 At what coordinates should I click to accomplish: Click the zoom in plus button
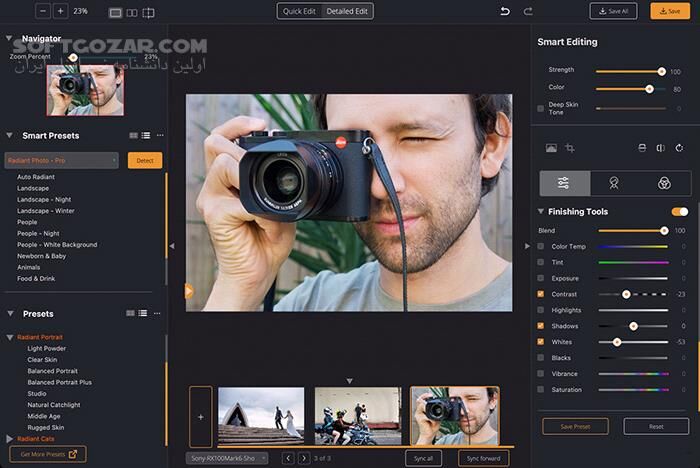pyautogui.click(x=60, y=11)
